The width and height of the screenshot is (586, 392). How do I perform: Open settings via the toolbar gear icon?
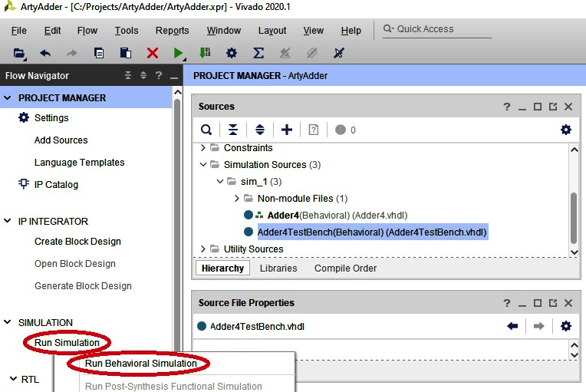tap(231, 53)
